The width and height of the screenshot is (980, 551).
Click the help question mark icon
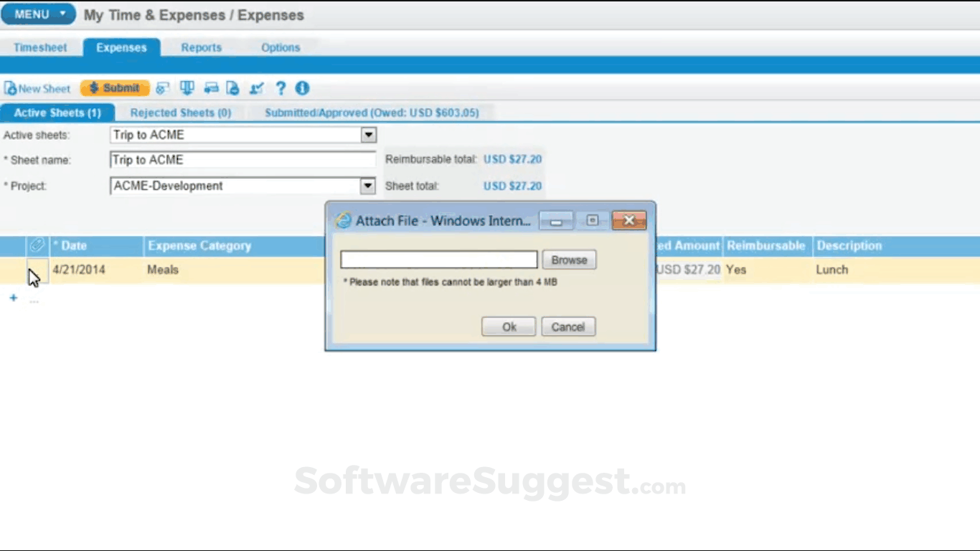pos(281,88)
